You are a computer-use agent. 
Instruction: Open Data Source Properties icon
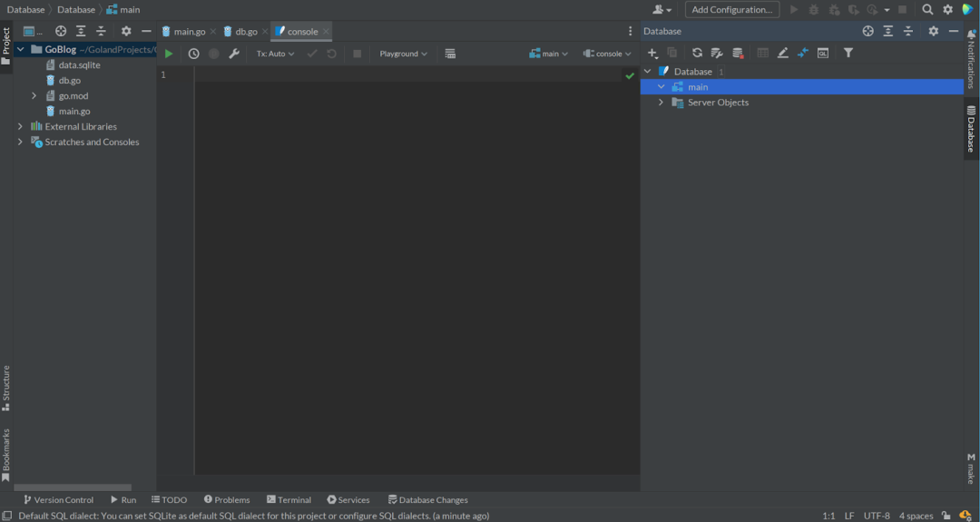point(717,54)
